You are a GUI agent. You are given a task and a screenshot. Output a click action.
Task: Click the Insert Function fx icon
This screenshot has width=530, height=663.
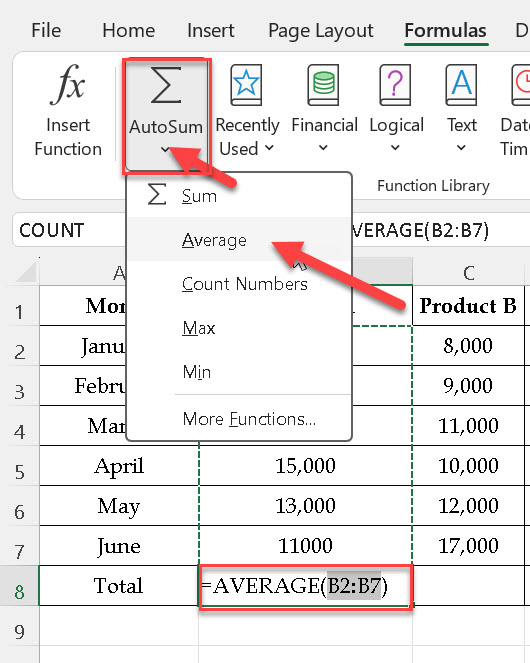coord(68,85)
